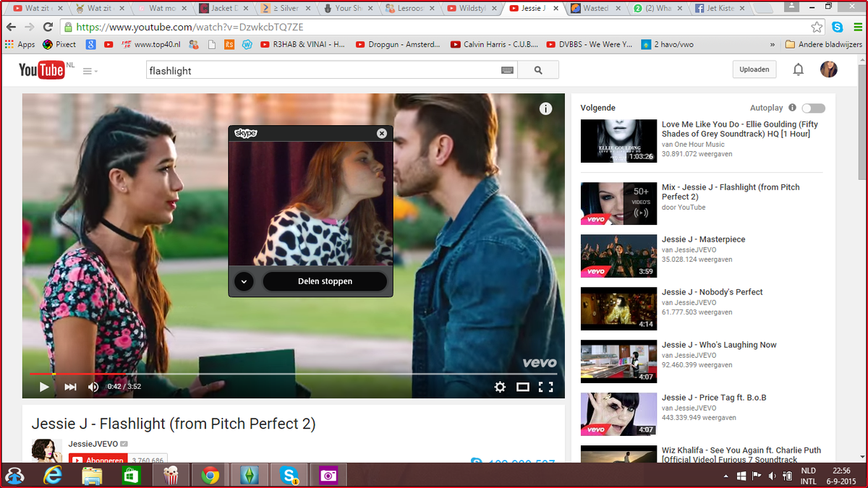Open the Pixect bookmark
The width and height of the screenshot is (868, 488).
[x=59, y=44]
